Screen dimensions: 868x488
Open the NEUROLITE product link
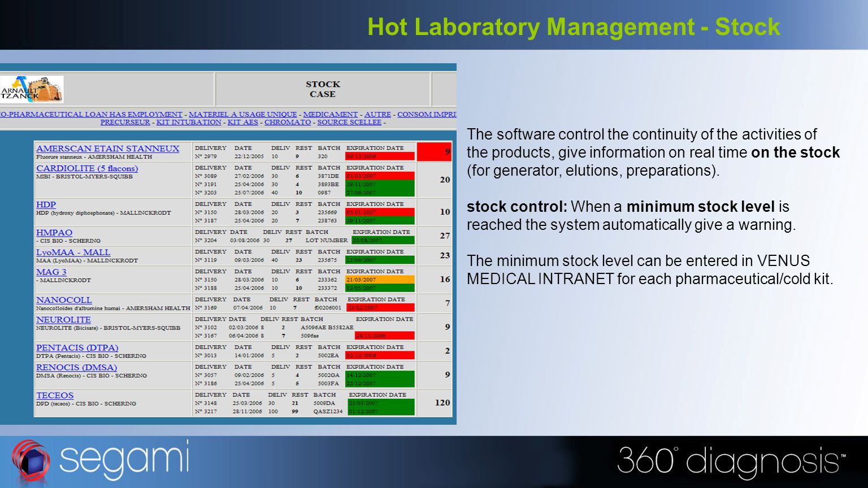[x=63, y=320]
